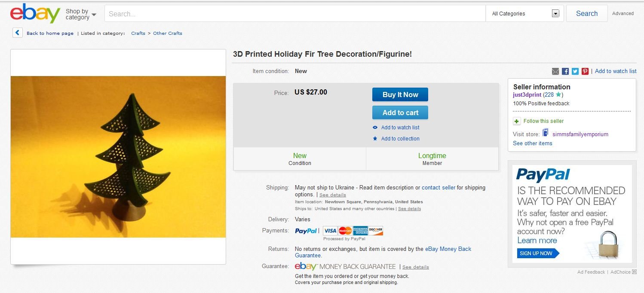644x293 pixels.
Task: Open Crafts category breadcrumb
Action: click(138, 33)
